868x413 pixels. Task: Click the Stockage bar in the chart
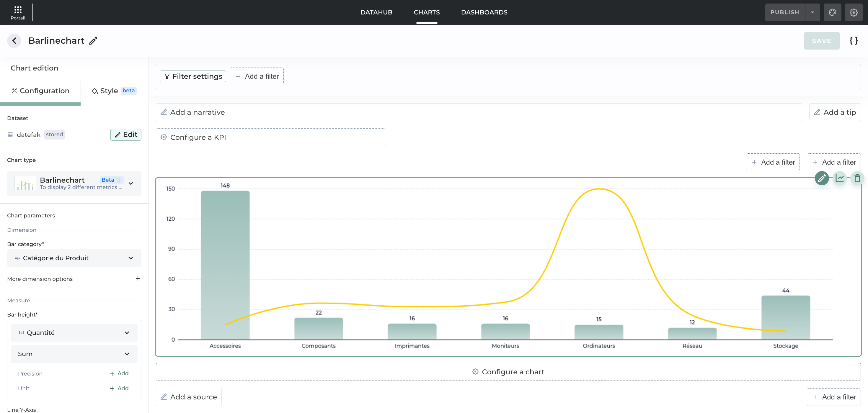[x=785, y=318]
